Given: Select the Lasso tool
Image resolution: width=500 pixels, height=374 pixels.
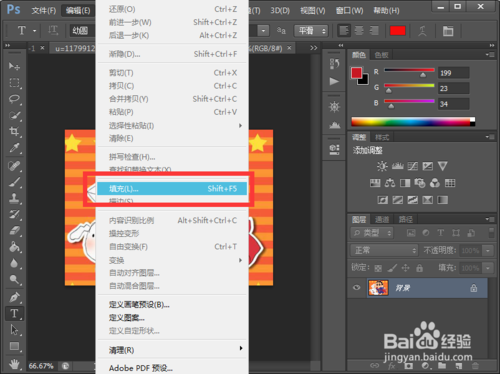Looking at the screenshot, I should [x=14, y=99].
